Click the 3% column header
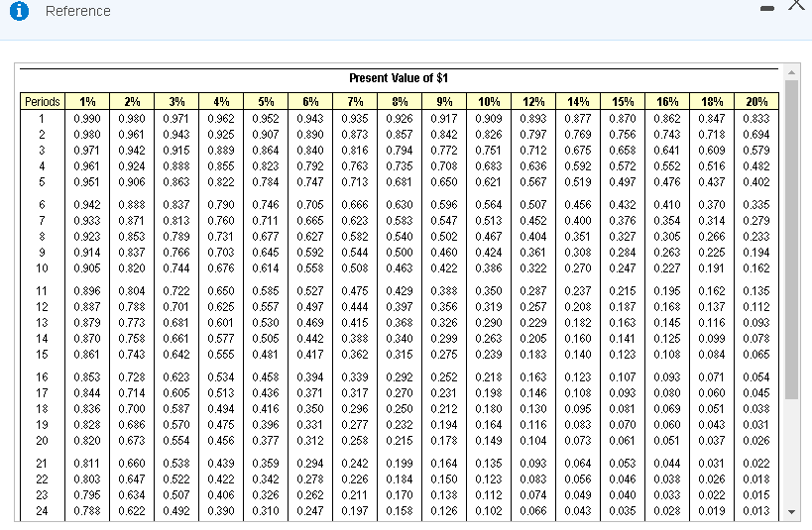 click(176, 101)
